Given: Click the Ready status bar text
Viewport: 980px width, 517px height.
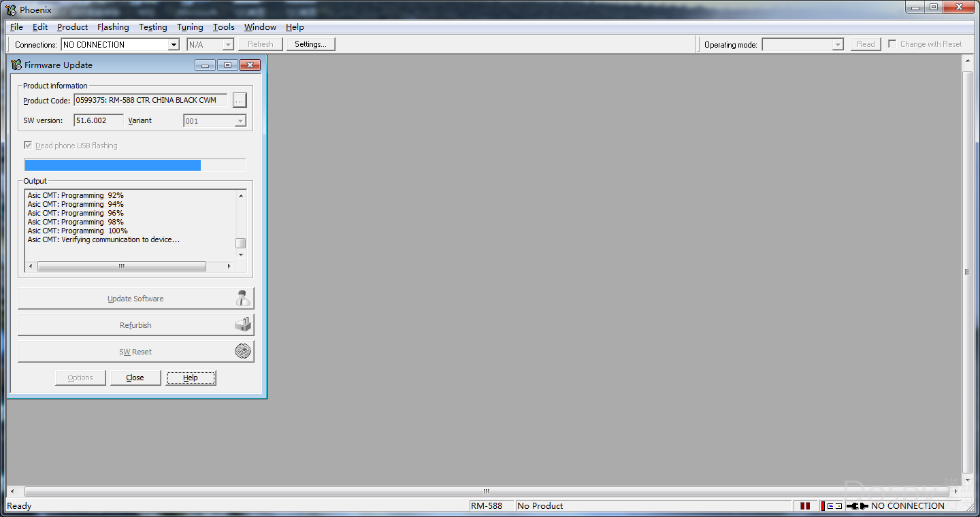Looking at the screenshot, I should tap(19, 505).
